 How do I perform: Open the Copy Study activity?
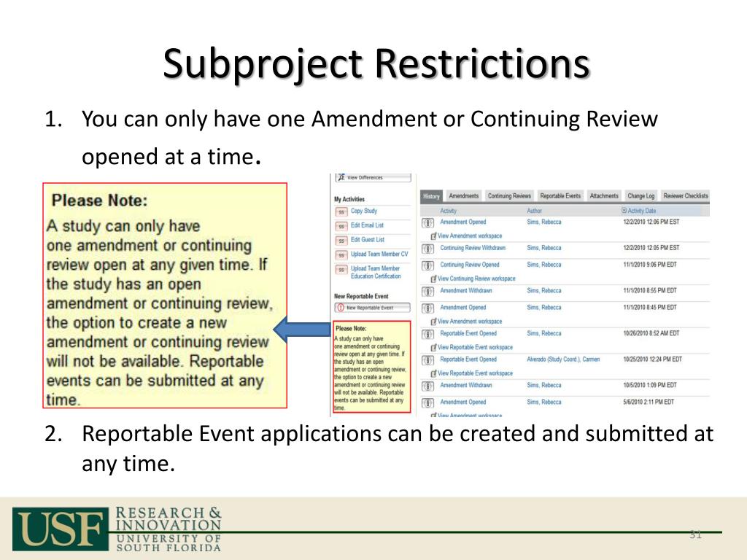[364, 211]
